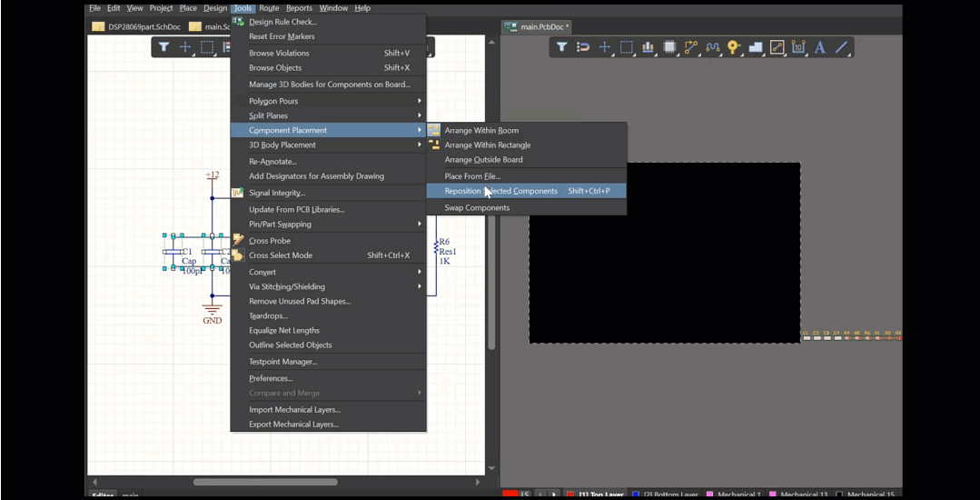Click the Design Rule Check icon

[237, 21]
